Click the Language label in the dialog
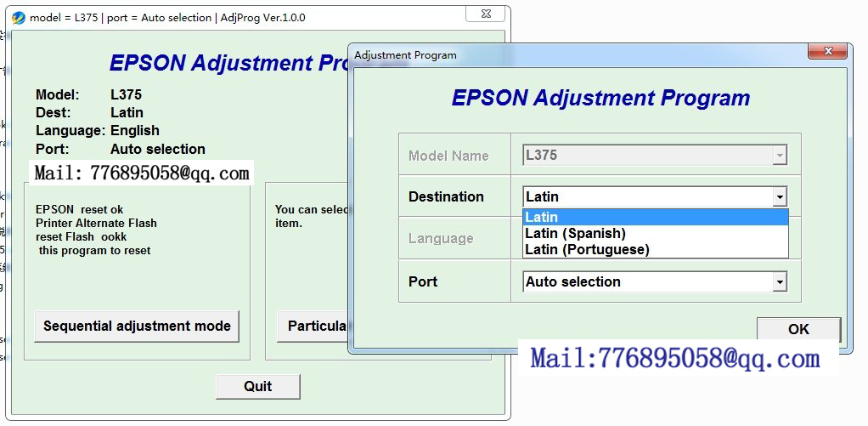868x426 pixels. pos(441,239)
